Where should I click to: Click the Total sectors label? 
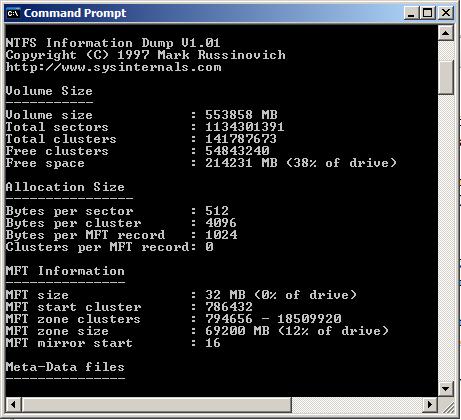pos(57,127)
